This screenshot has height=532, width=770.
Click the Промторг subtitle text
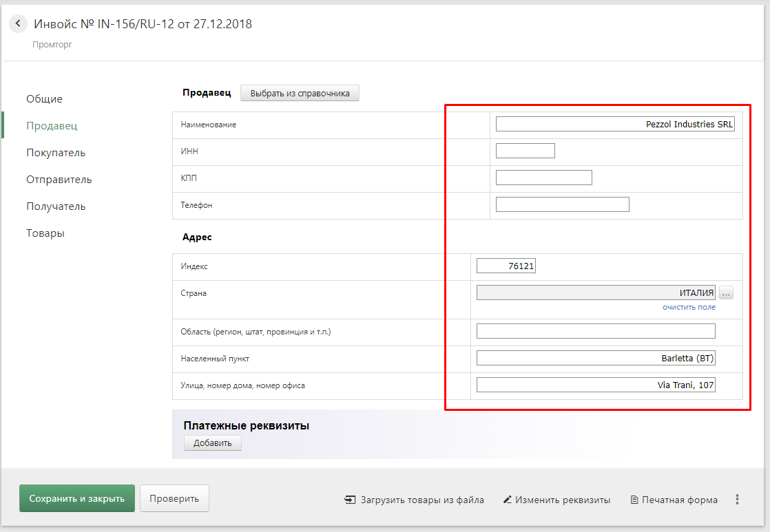pyautogui.click(x=52, y=45)
